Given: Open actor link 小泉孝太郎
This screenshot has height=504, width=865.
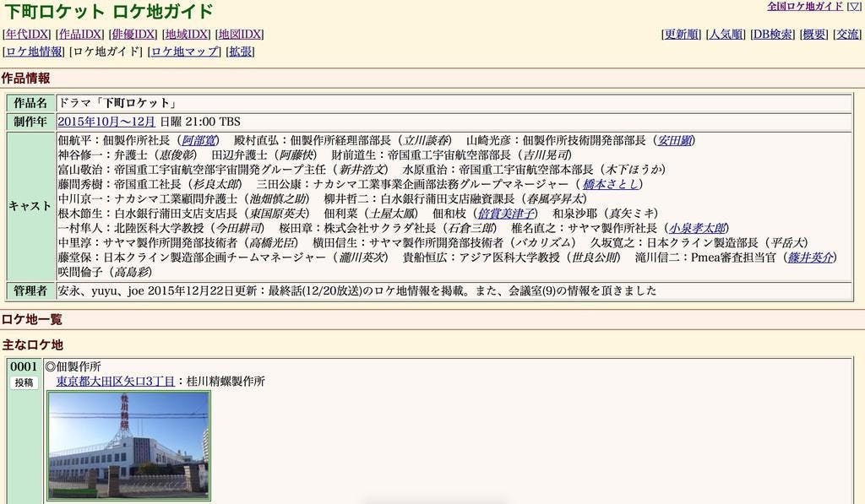Looking at the screenshot, I should point(697,228).
